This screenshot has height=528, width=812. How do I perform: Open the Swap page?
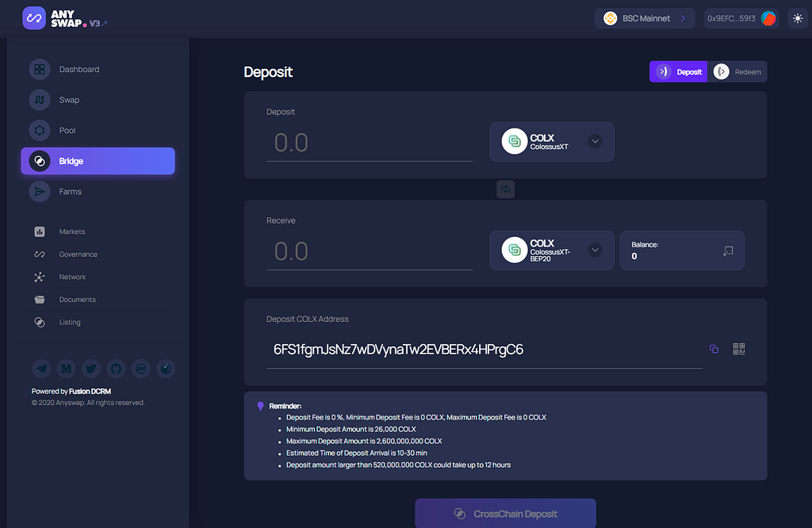pyautogui.click(x=98, y=100)
